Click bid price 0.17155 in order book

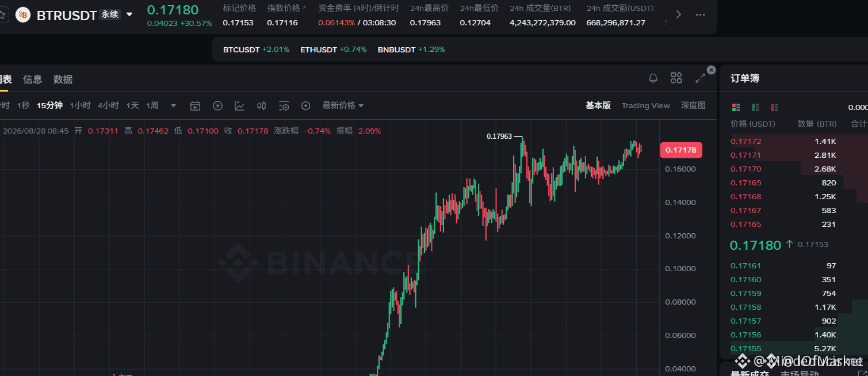coord(746,348)
